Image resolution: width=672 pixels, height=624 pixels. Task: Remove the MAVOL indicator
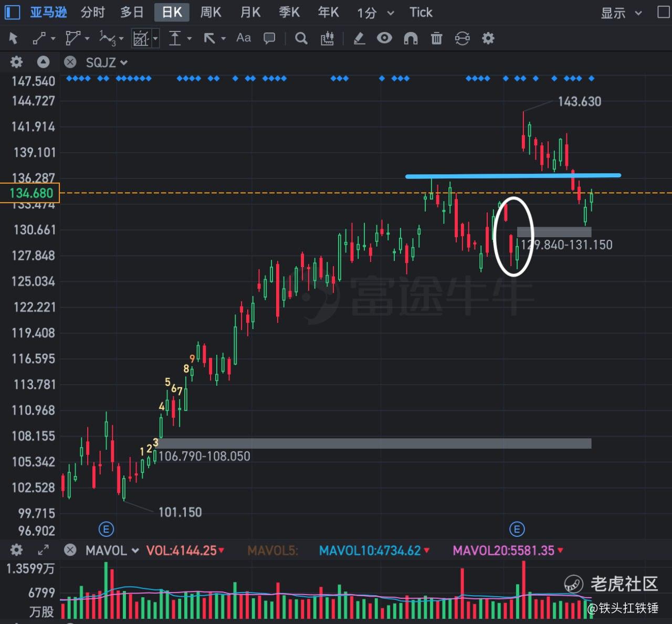click(70, 550)
